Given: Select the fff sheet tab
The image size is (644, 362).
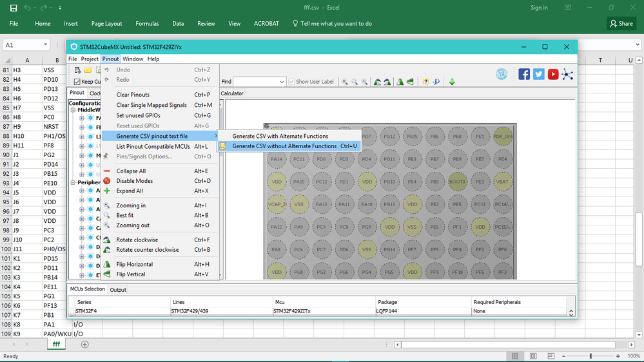Looking at the screenshot, I should [x=56, y=345].
